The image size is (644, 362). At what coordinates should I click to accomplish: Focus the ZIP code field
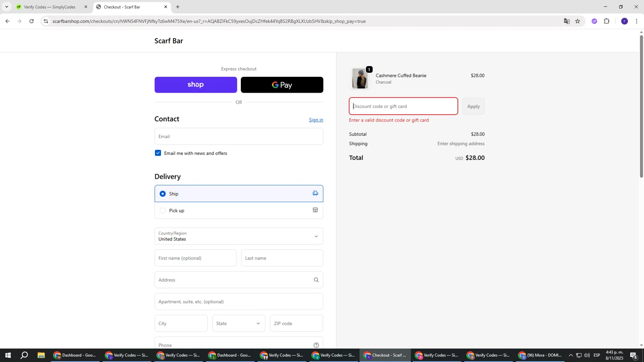[x=296, y=323]
